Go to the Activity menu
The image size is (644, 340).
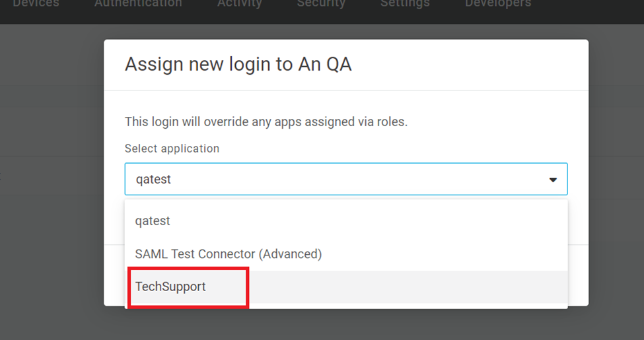click(x=239, y=4)
